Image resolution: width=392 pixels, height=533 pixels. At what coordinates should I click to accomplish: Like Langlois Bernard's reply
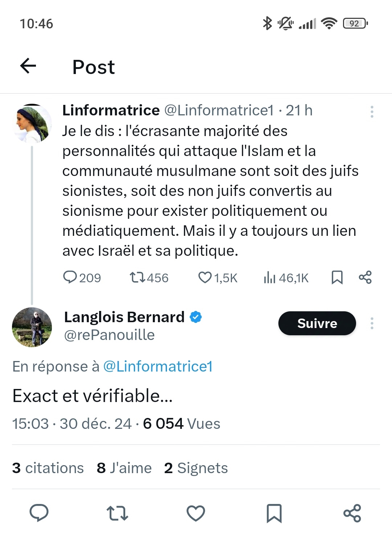pyautogui.click(x=196, y=513)
